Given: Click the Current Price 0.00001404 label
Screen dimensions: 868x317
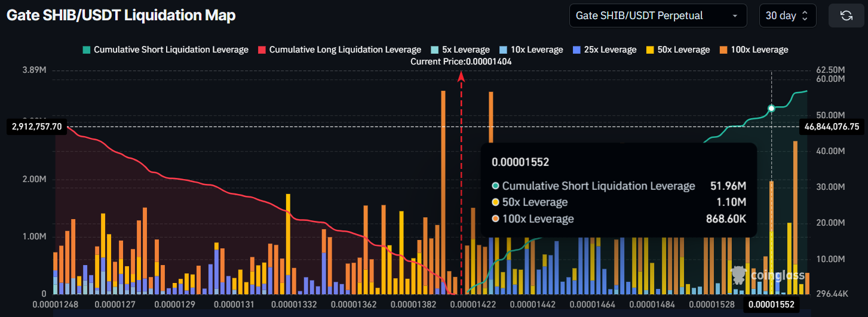Looking at the screenshot, I should click(x=461, y=61).
